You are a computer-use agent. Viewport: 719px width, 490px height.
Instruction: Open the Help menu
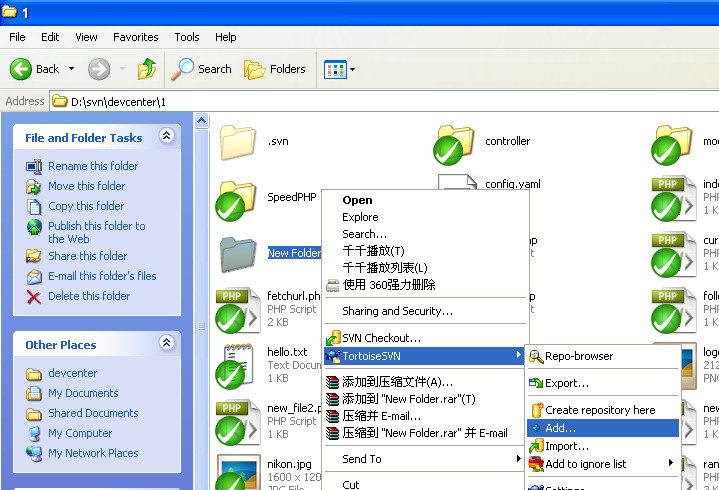click(x=226, y=37)
